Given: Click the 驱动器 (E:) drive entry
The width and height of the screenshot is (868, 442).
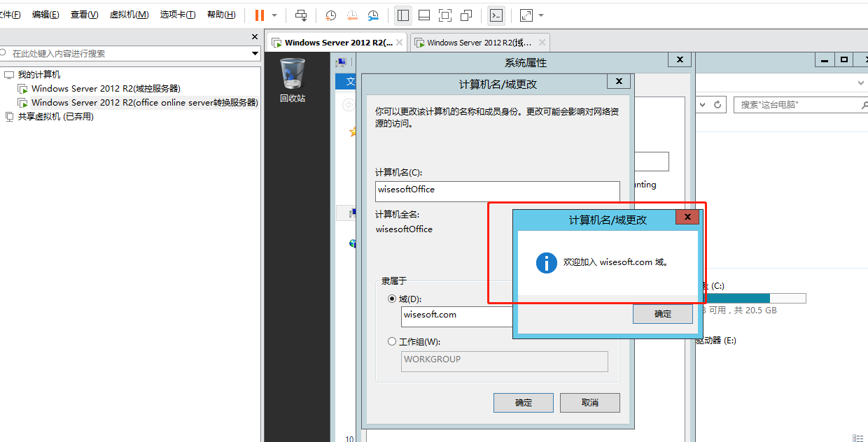Looking at the screenshot, I should point(715,341).
